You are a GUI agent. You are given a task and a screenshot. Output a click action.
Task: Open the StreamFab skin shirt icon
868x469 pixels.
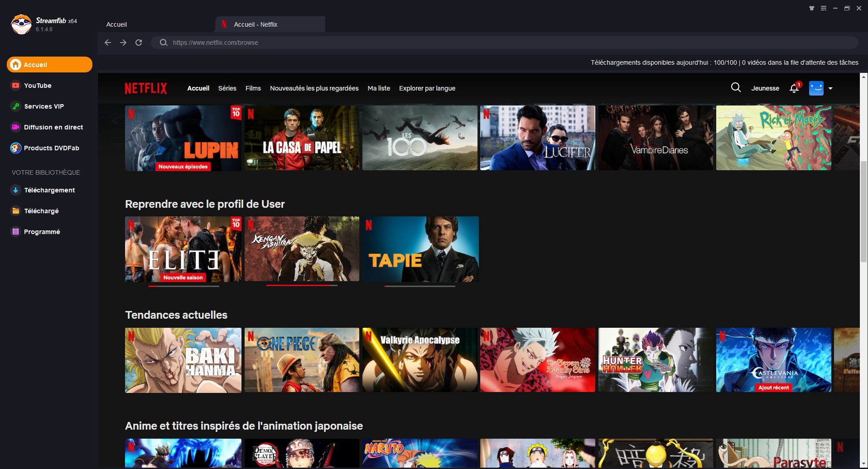[812, 8]
